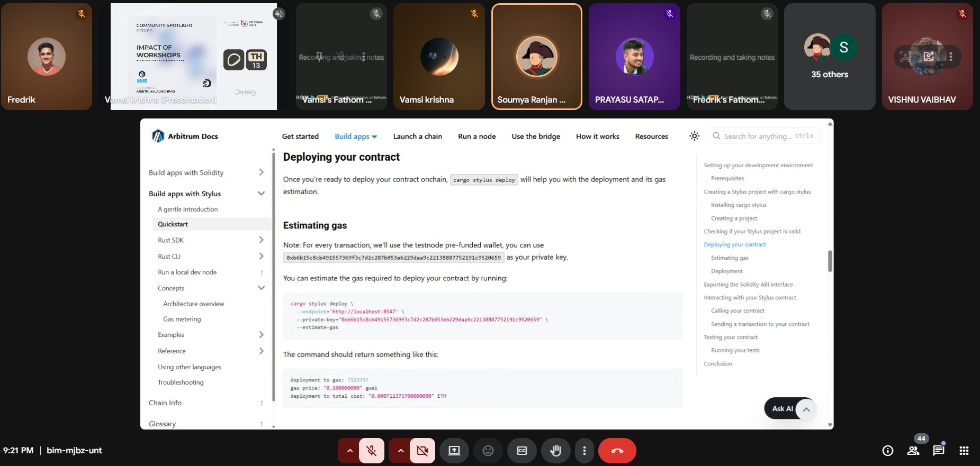The height and width of the screenshot is (466, 980).
Task: Show the people list with 44 badge
Action: coord(913,451)
